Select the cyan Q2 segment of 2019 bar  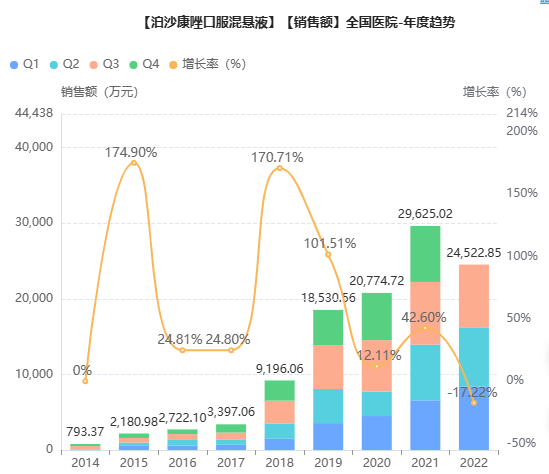(328, 406)
